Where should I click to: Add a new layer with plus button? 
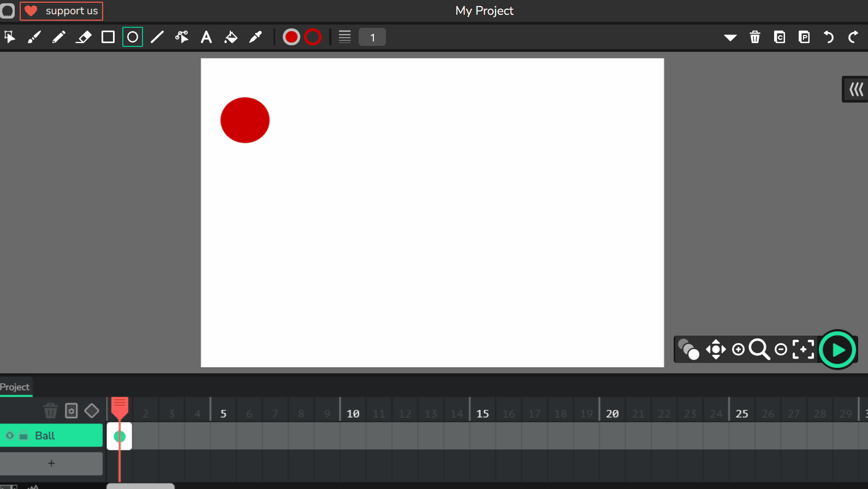pos(51,463)
